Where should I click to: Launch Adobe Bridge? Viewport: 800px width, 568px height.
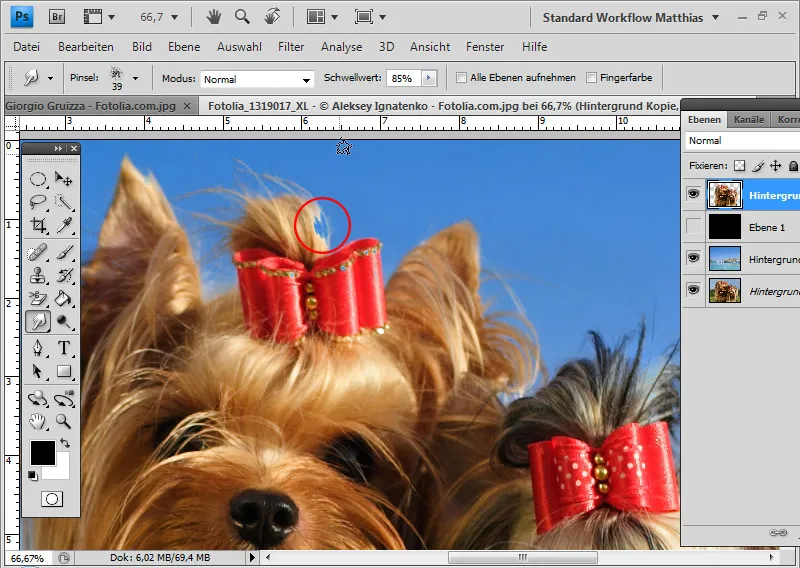pyautogui.click(x=57, y=17)
